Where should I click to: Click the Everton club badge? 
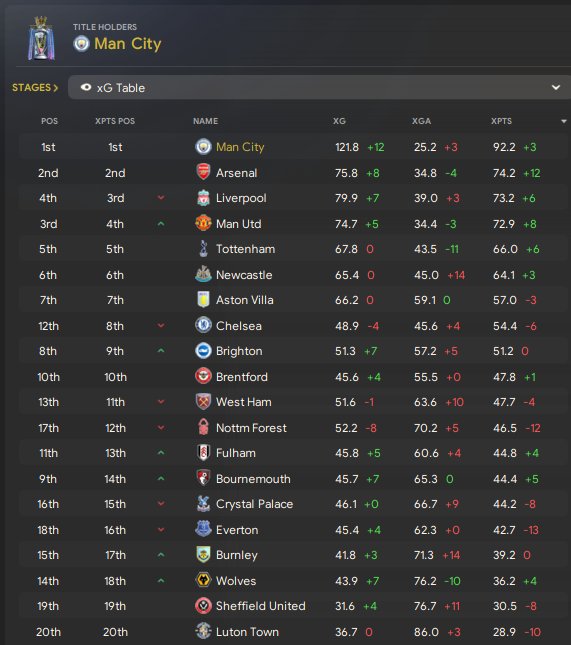coord(203,529)
